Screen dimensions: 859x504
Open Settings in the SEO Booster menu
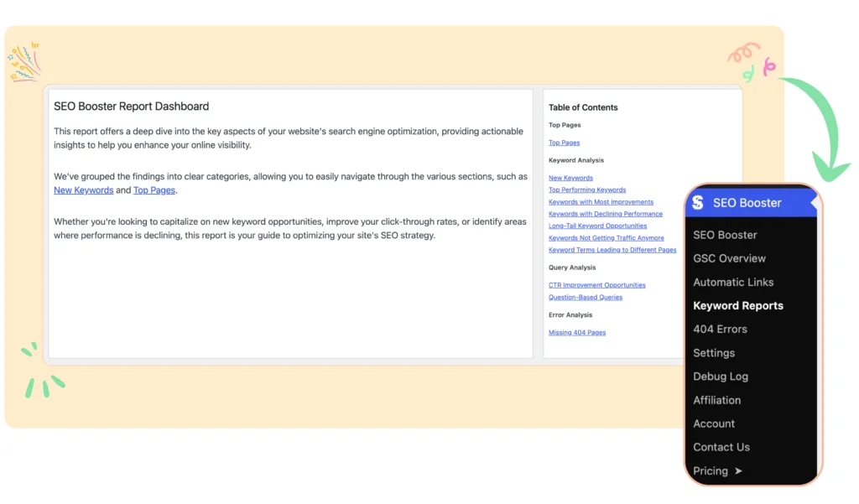714,353
